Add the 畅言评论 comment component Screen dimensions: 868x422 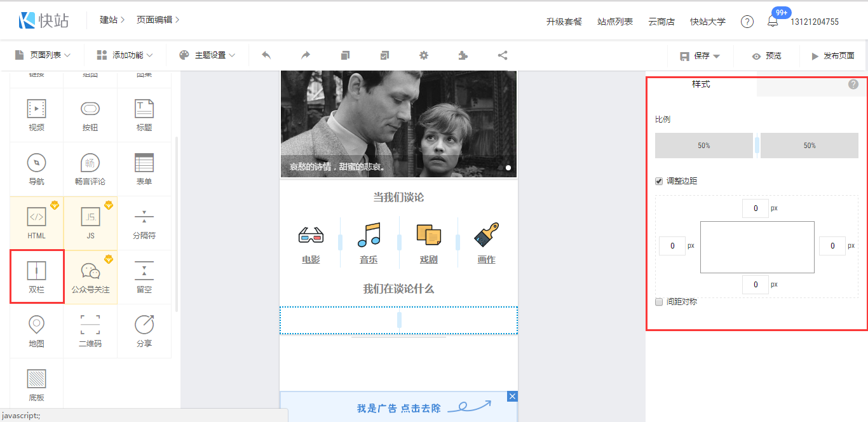(90, 168)
